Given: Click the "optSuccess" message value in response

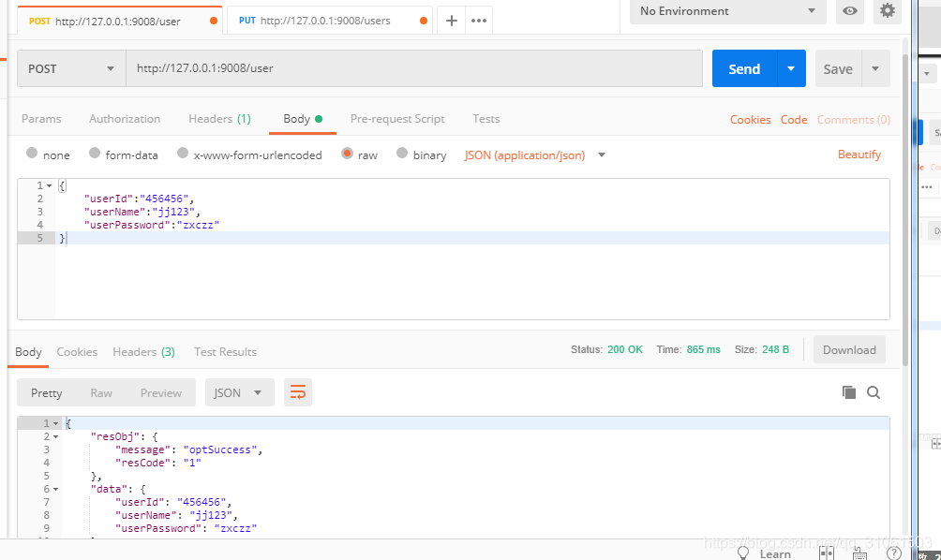Looking at the screenshot, I should point(220,449).
